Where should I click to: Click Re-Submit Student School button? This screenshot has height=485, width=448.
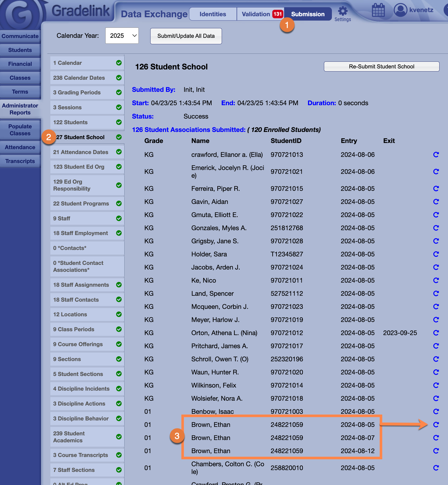click(381, 67)
